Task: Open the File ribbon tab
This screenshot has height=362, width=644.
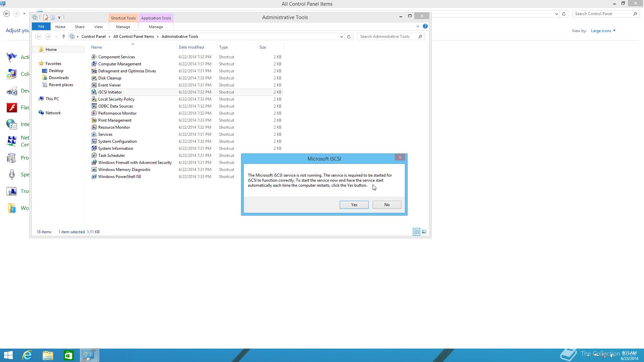Action: click(41, 26)
